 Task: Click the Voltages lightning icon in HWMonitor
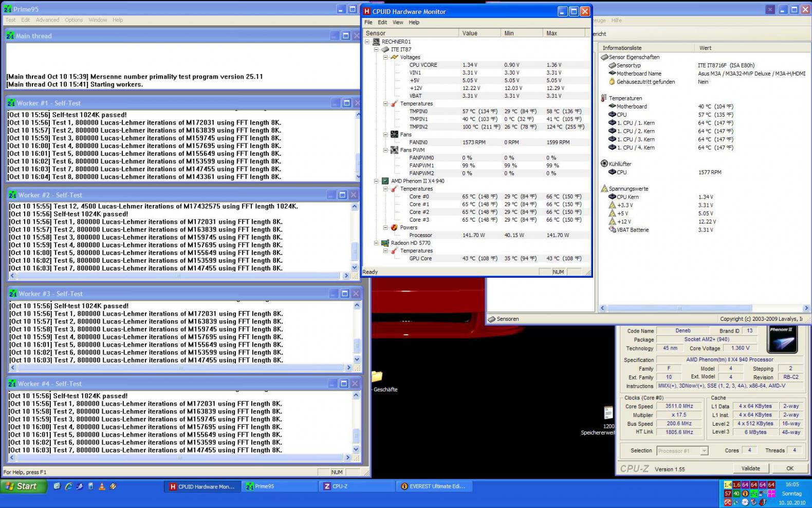pyautogui.click(x=395, y=57)
